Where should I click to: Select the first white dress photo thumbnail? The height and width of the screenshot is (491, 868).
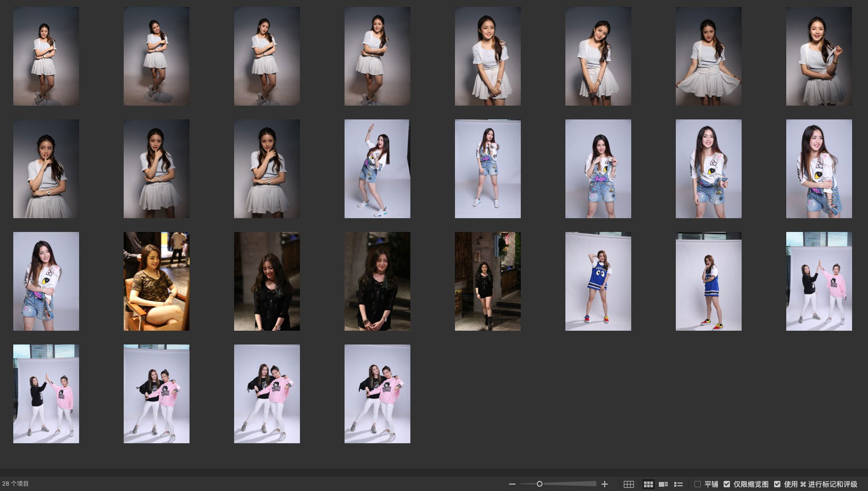pos(46,56)
